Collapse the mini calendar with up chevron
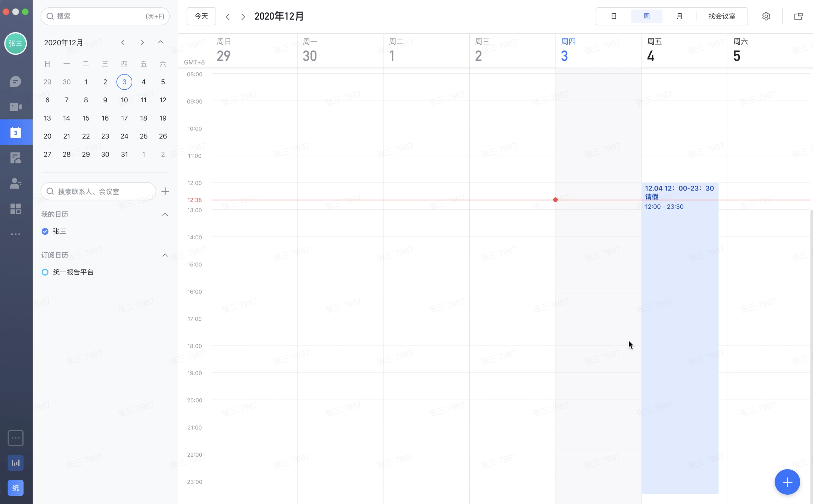The image size is (813, 504). tap(160, 42)
